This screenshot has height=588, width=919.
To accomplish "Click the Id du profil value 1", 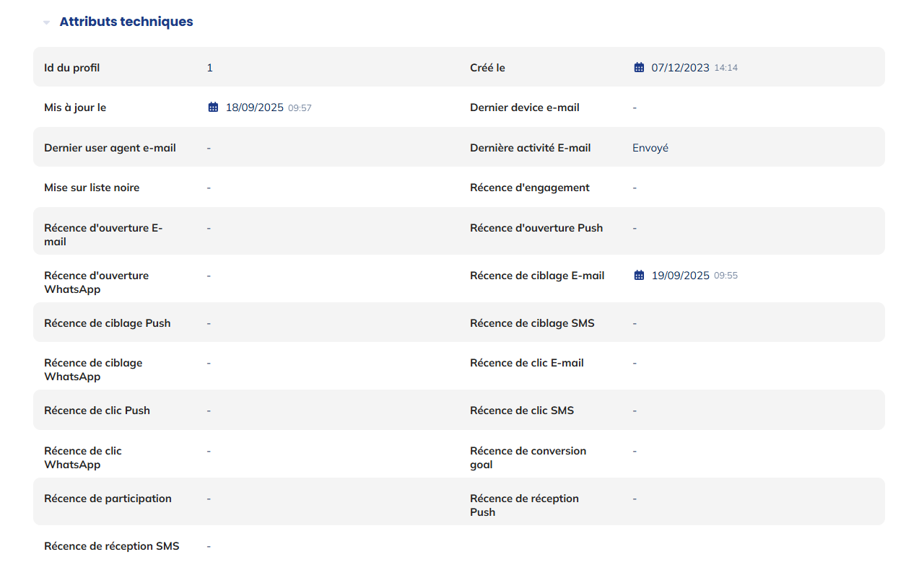I will point(210,68).
